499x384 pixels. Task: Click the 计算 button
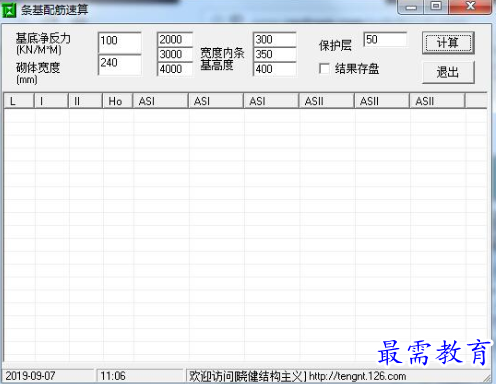click(x=448, y=43)
